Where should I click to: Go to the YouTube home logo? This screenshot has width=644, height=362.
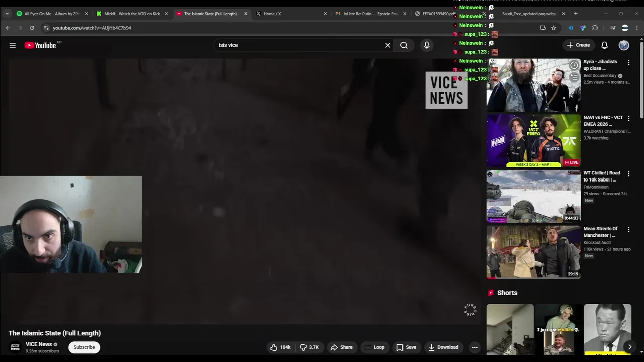tap(40, 45)
